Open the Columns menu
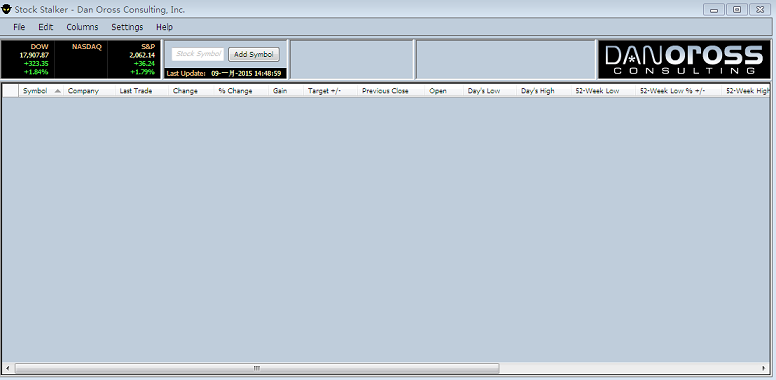Image resolution: width=776 pixels, height=380 pixels. pos(82,27)
